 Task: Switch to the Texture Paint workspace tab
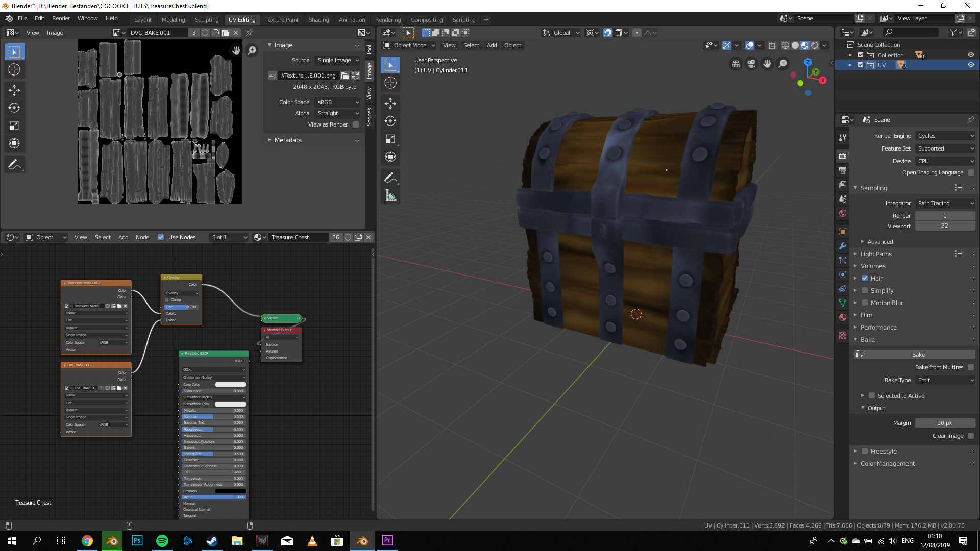(282, 20)
